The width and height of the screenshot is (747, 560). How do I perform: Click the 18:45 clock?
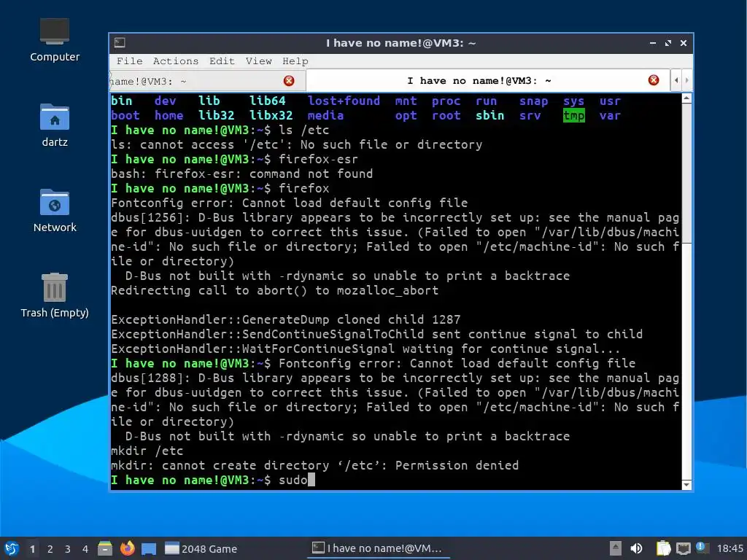729,548
